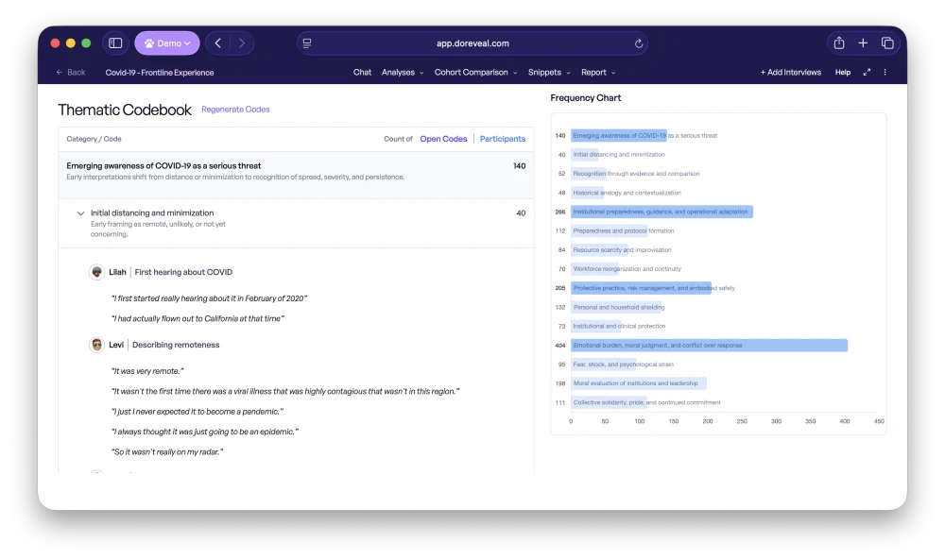Click the Initial distancing and minimization chart bar
The height and width of the screenshot is (560, 945).
click(x=585, y=155)
